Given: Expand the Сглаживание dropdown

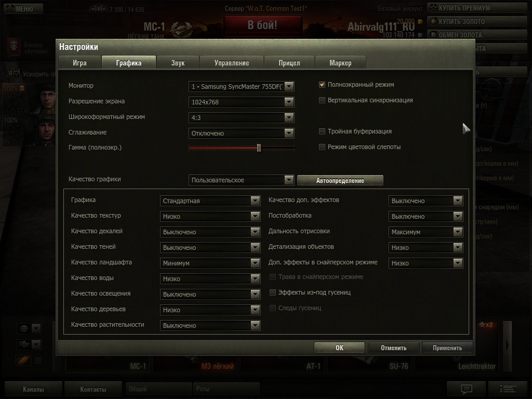Looking at the screenshot, I should point(241,134).
